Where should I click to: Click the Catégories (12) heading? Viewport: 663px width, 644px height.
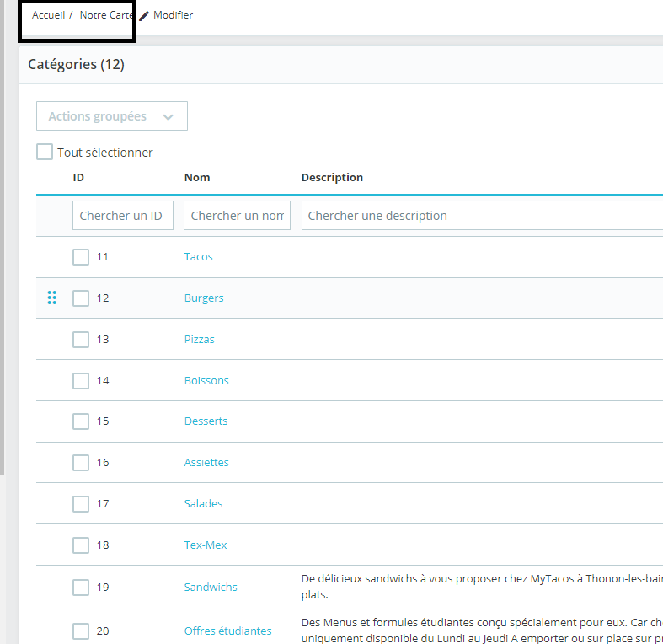coord(76,64)
